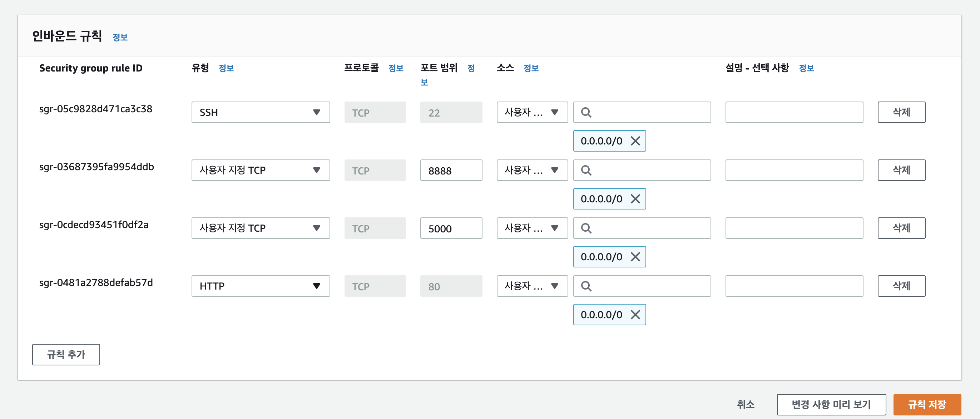The width and height of the screenshot is (980, 419).
Task: Open HTTP type dropdown
Action: tap(260, 286)
